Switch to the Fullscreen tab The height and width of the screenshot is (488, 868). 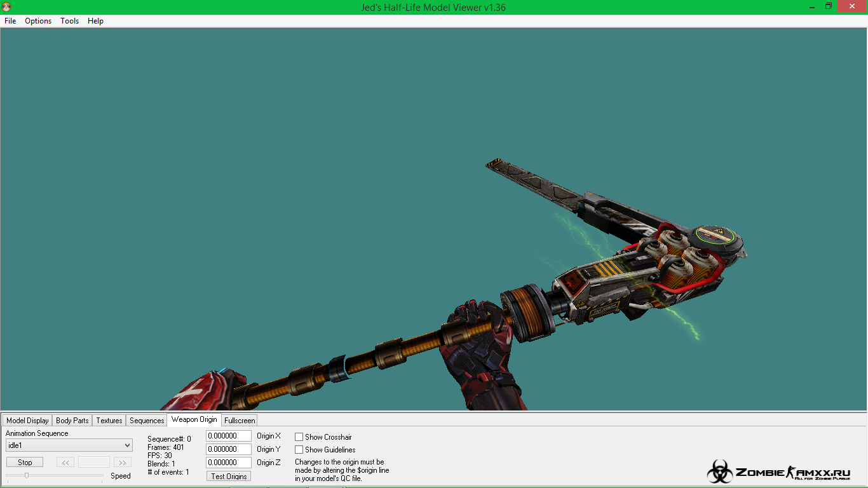(x=240, y=420)
